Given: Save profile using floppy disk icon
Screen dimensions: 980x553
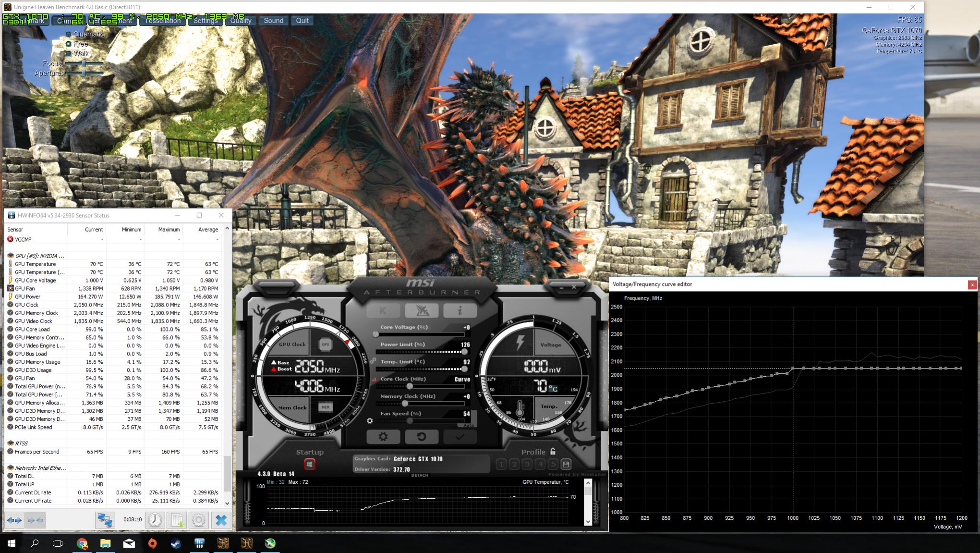Looking at the screenshot, I should point(566,464).
